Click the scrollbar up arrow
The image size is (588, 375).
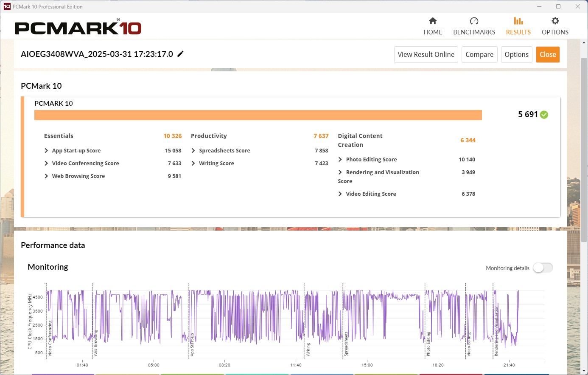584,42
